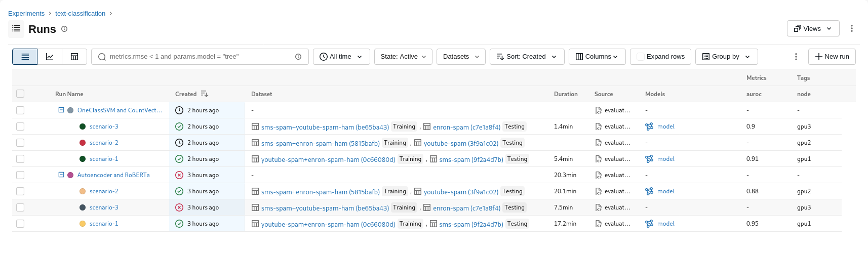This screenshot has height=253, width=868.
Task: Click source icon in Autoencoder scenario-1 row
Action: [x=599, y=224]
